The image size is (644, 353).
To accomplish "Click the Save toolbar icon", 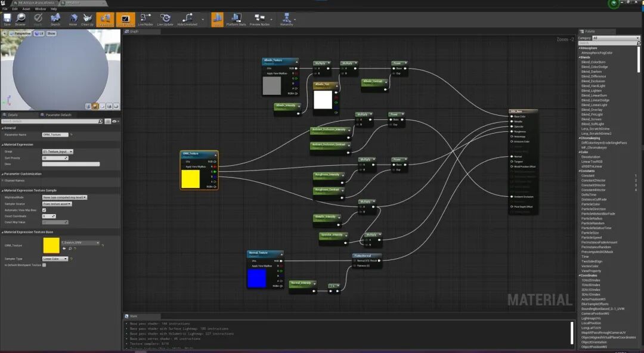I will (7, 20).
